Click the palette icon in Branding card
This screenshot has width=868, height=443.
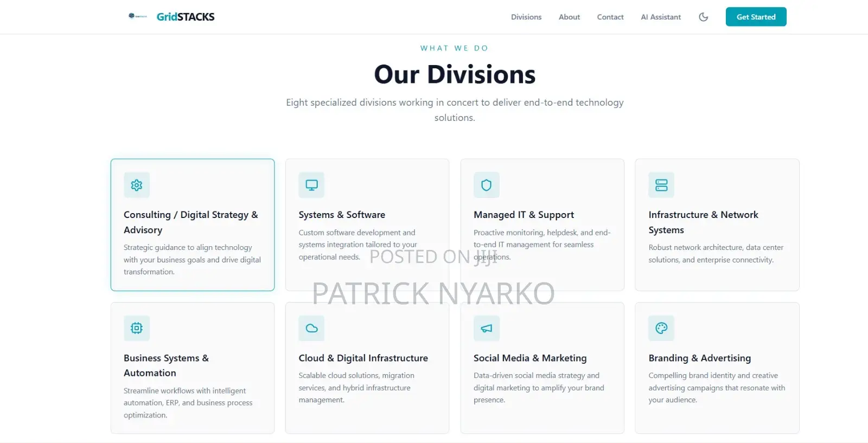pos(661,328)
